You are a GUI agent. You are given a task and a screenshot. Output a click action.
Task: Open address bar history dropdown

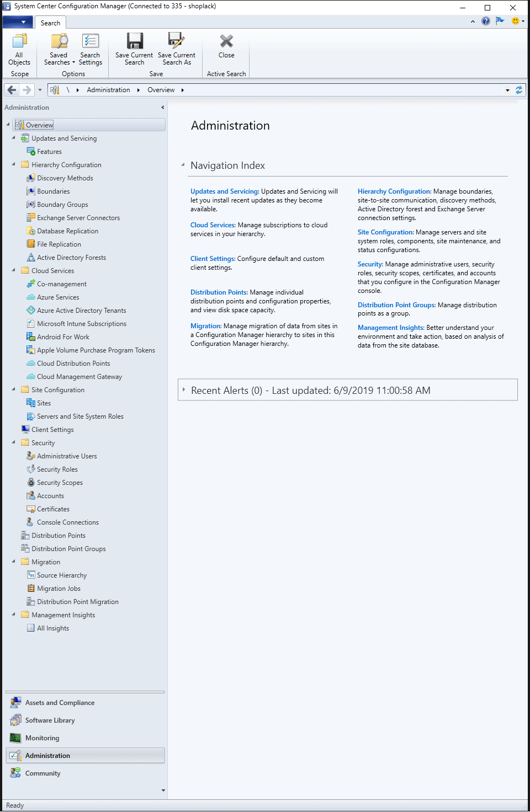[x=507, y=90]
